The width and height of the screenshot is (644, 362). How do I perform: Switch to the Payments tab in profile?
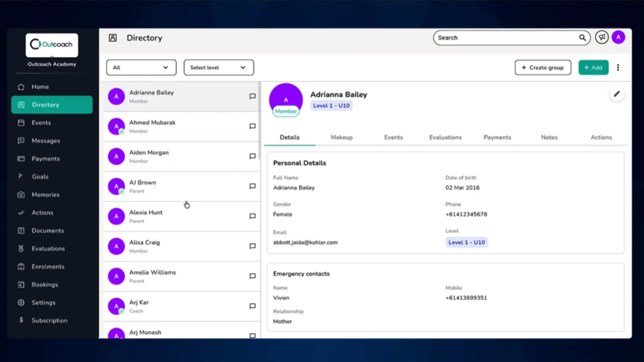click(497, 137)
